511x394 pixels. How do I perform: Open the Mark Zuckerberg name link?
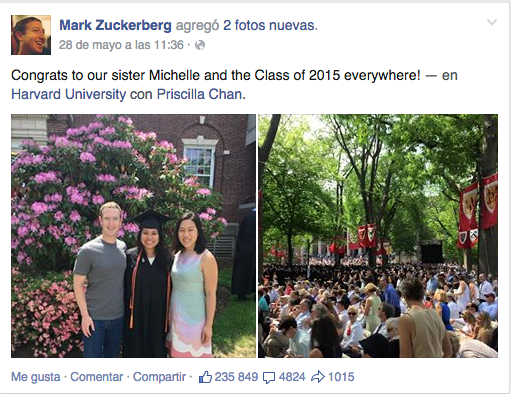(115, 25)
